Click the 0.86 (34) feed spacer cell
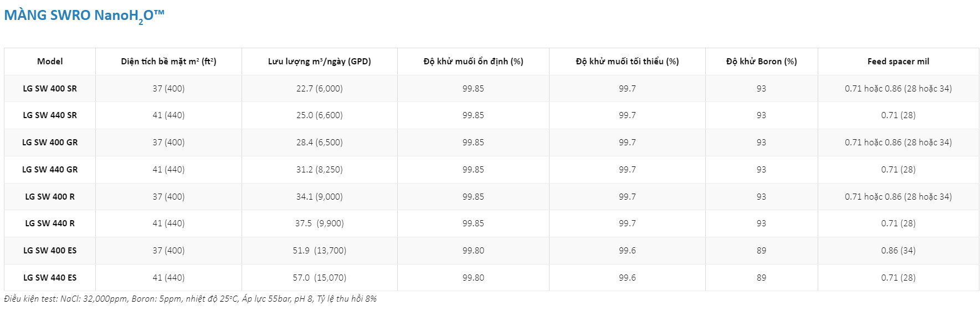 click(x=898, y=251)
